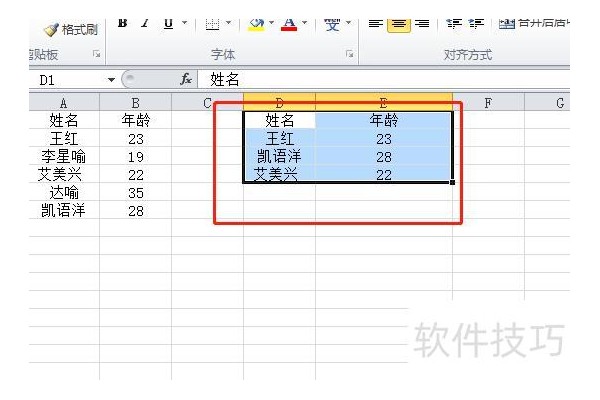Select the cell 达喻
Screen dimensions: 600x400
64,192
